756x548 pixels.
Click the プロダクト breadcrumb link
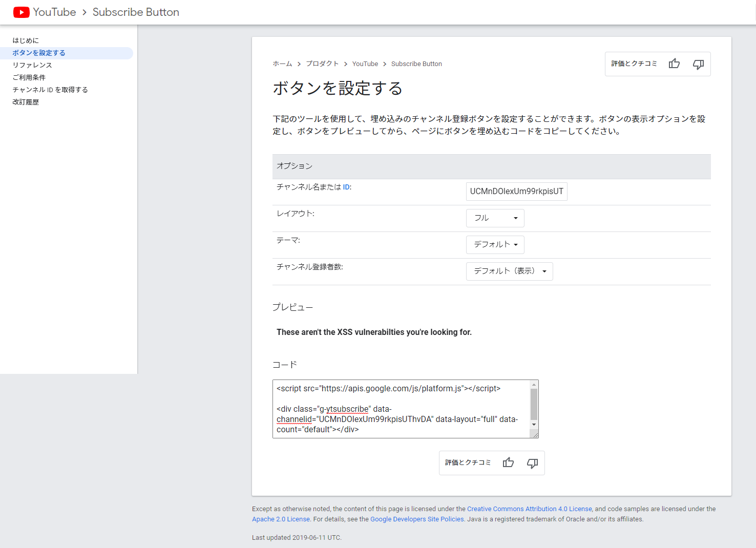(322, 64)
